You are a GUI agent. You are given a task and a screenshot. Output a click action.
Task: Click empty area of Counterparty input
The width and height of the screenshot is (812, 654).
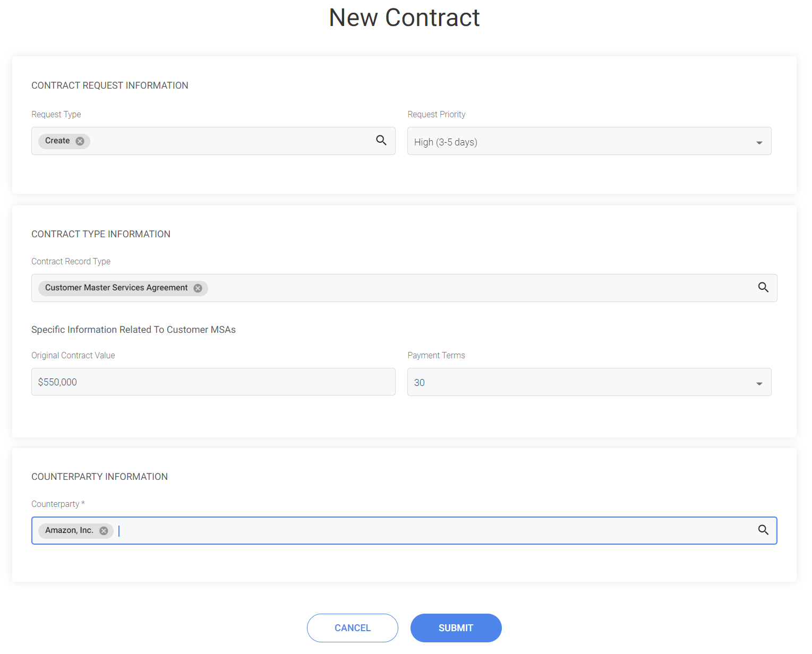pos(425,531)
